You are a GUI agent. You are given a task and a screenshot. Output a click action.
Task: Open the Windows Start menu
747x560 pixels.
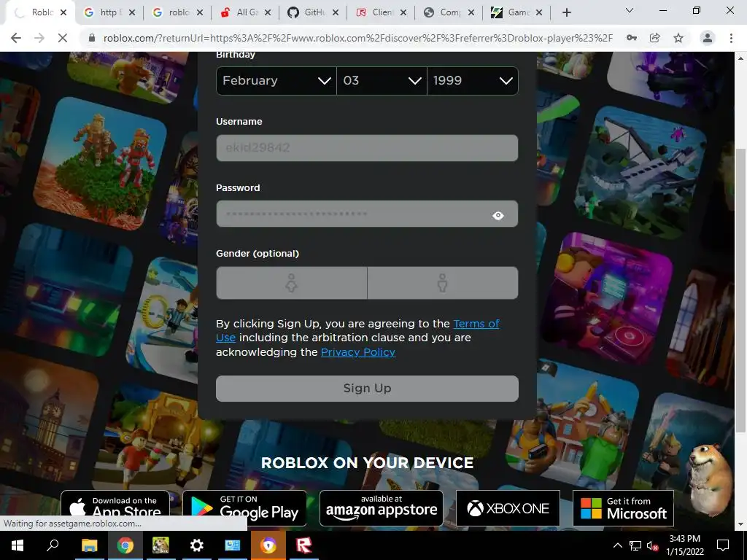tap(18, 545)
